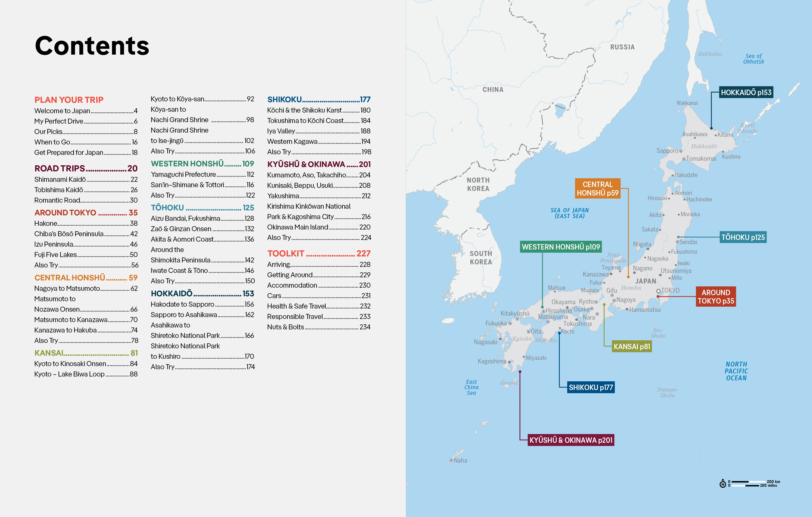The height and width of the screenshot is (517, 812).
Task: Open the Western Honshū p109 green label
Action: [561, 247]
